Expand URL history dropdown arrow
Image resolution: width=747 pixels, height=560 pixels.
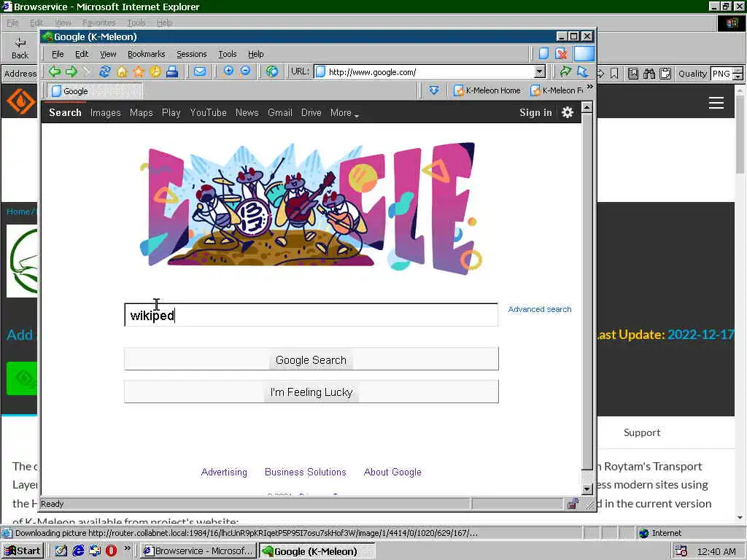tap(539, 72)
